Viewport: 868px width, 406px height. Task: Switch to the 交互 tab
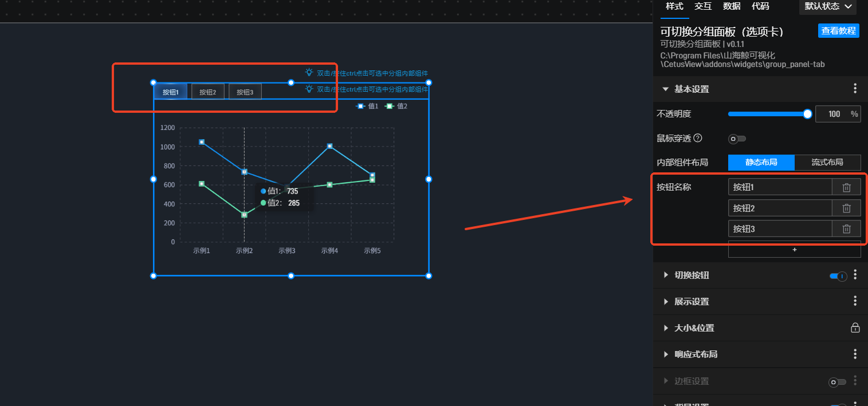click(703, 6)
